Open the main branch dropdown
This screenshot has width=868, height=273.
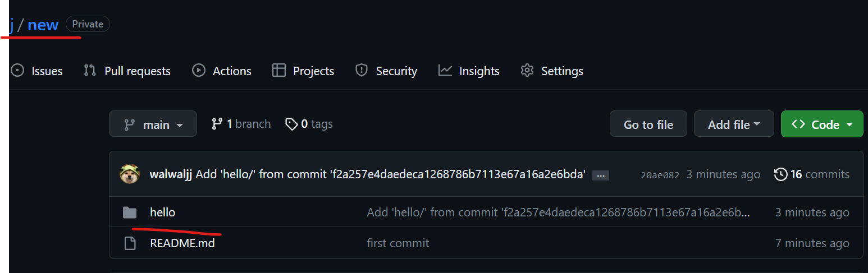click(153, 124)
